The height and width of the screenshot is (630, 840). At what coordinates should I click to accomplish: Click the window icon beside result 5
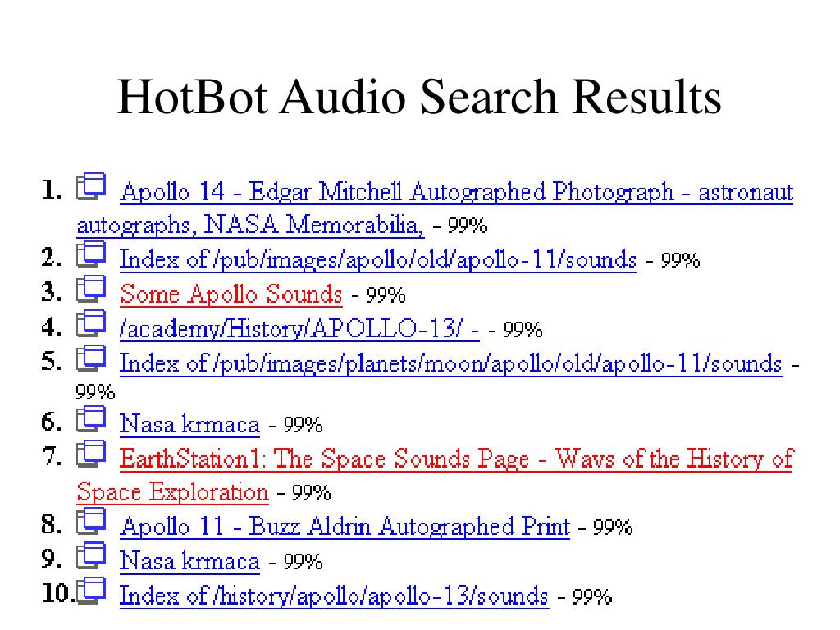91,358
